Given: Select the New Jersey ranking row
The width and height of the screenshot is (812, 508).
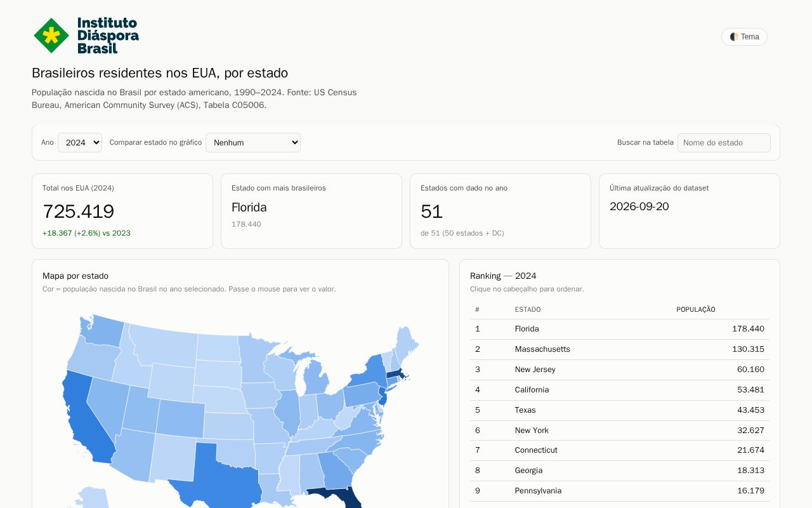Looking at the screenshot, I should point(620,370).
